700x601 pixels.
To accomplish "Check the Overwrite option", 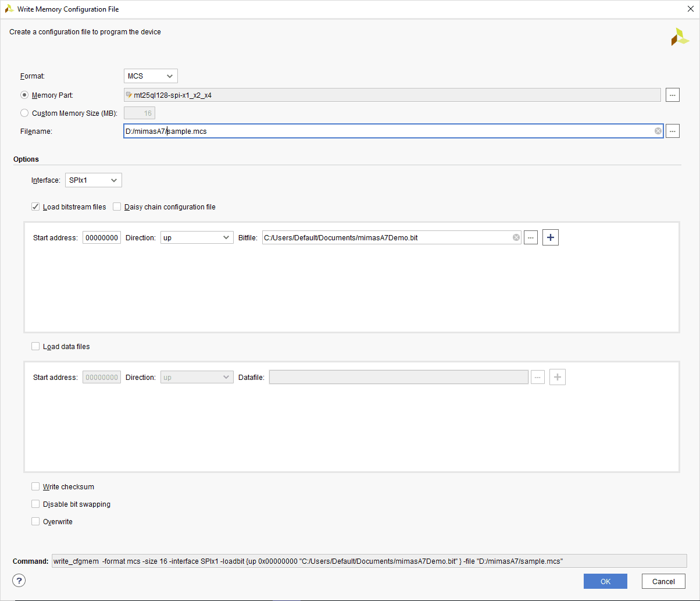I will tap(35, 522).
